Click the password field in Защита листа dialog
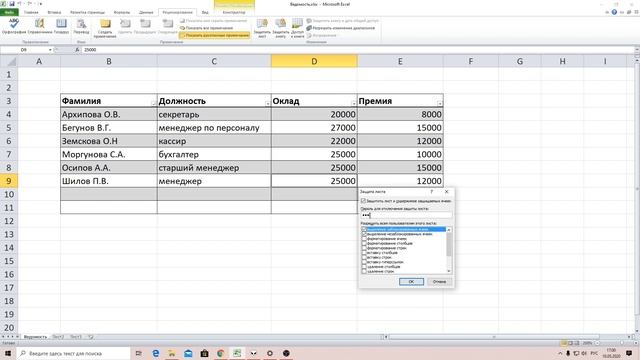 click(x=406, y=215)
